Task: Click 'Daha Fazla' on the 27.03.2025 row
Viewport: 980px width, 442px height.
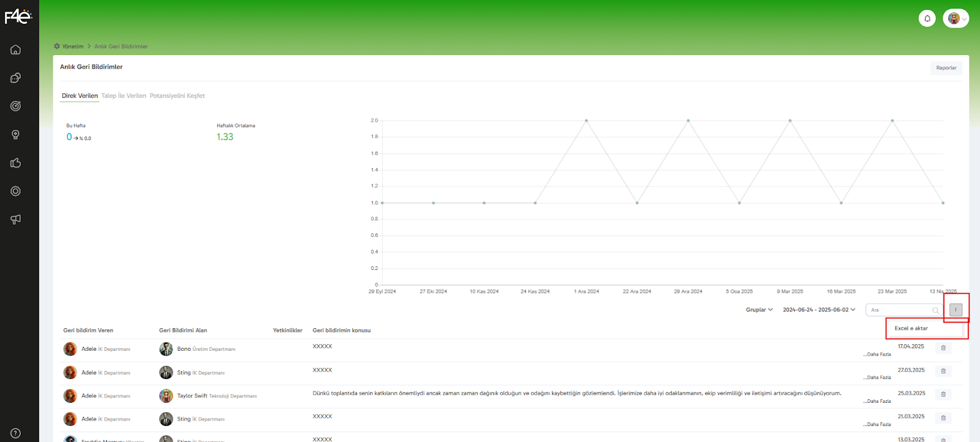Action: coord(877,378)
